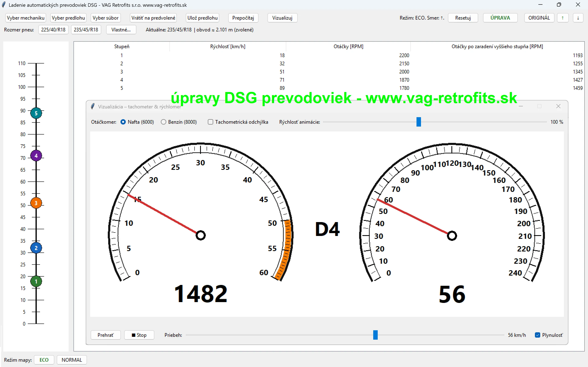Screen dimensions: 588x367
Task: Click the Rýchlosť animácie slider handle
Action: 419,122
